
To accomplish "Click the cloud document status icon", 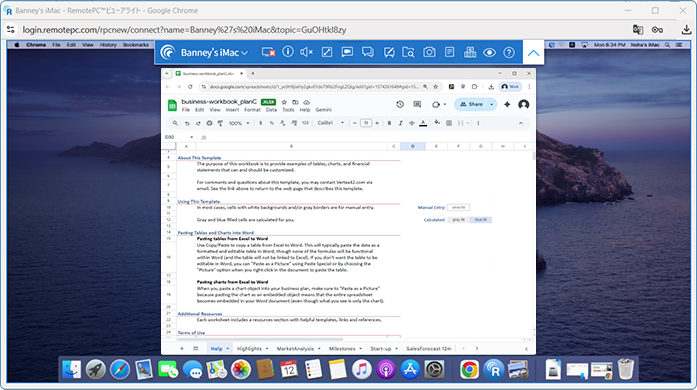I will coord(306,102).
